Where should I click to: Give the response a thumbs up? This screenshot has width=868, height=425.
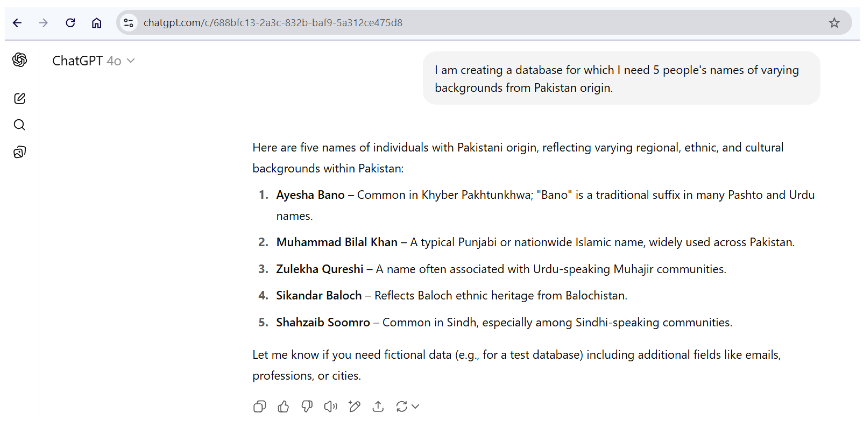point(283,406)
